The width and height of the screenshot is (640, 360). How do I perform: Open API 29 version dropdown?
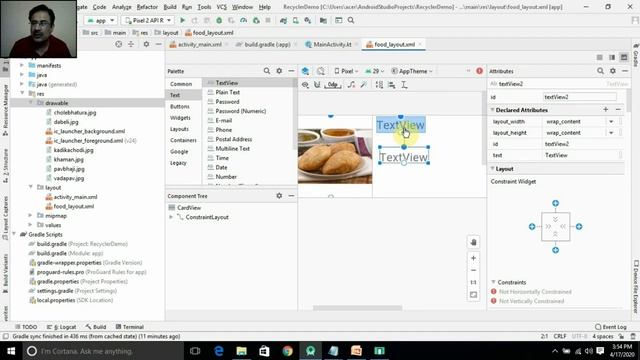(374, 71)
